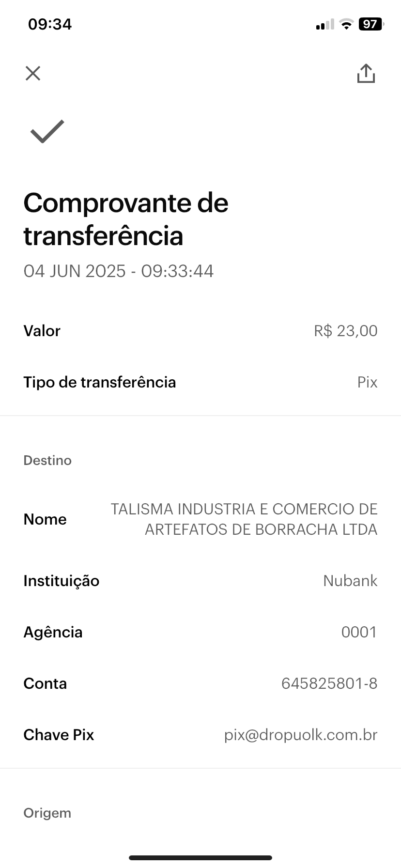Tap the cellular signal bars icon
This screenshot has height=868, width=401.
coord(324,25)
